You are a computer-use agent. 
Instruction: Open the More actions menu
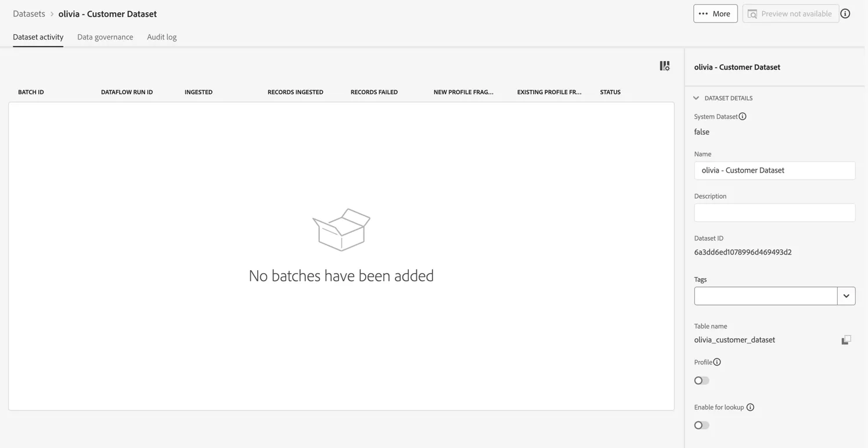pos(715,13)
